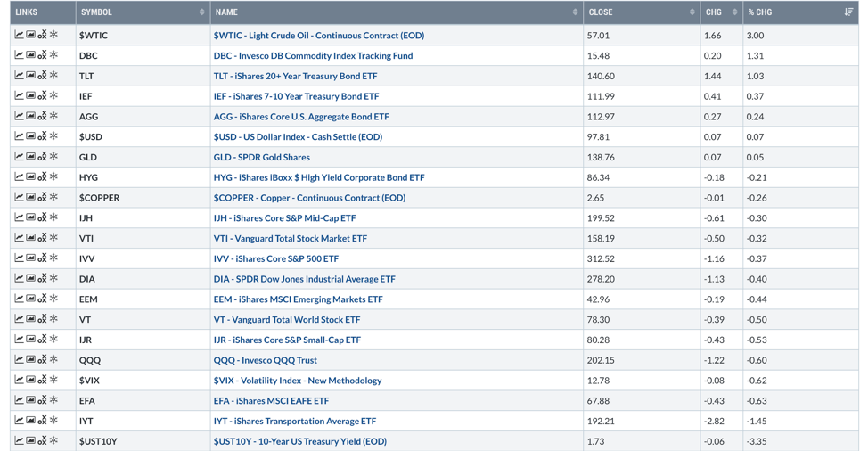The height and width of the screenshot is (451, 868).
Task: Open the Seasonality snowflake icon for AGG
Action: (x=53, y=117)
